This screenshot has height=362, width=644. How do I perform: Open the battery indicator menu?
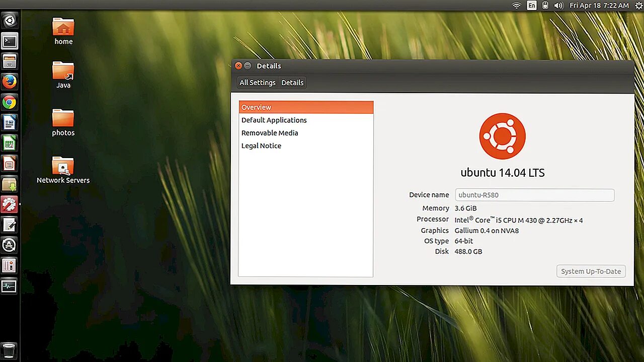click(545, 6)
